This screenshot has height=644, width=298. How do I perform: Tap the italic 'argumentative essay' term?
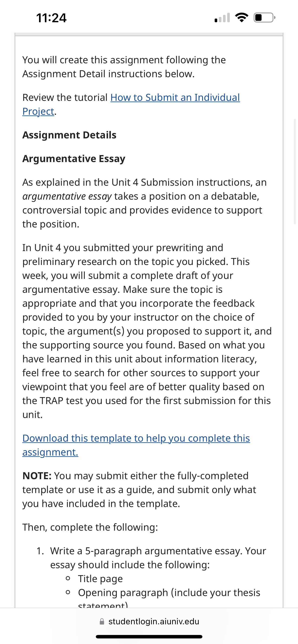click(67, 197)
